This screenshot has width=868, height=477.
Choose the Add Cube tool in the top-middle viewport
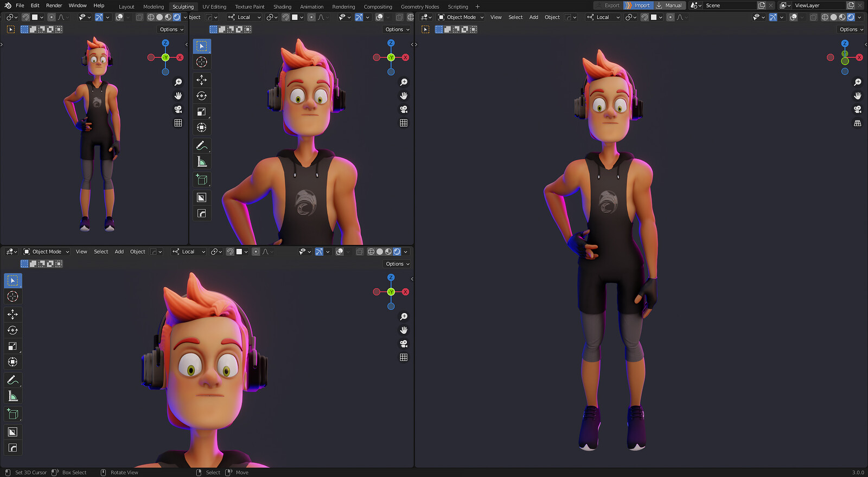click(202, 179)
